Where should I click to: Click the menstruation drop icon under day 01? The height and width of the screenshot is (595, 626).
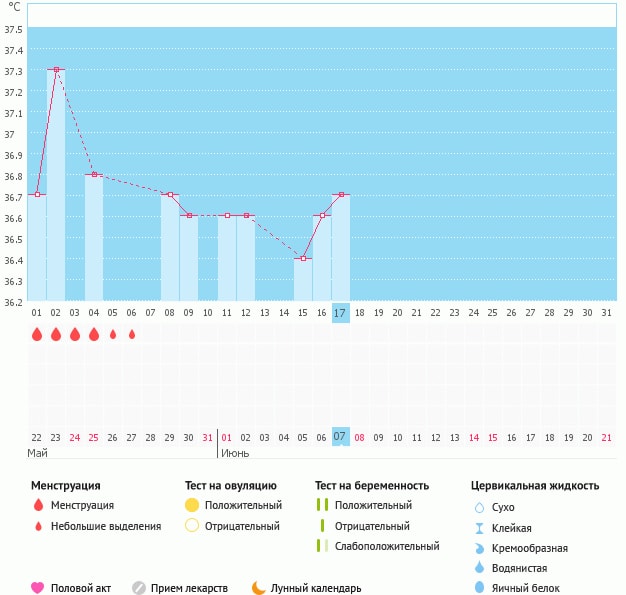37,334
